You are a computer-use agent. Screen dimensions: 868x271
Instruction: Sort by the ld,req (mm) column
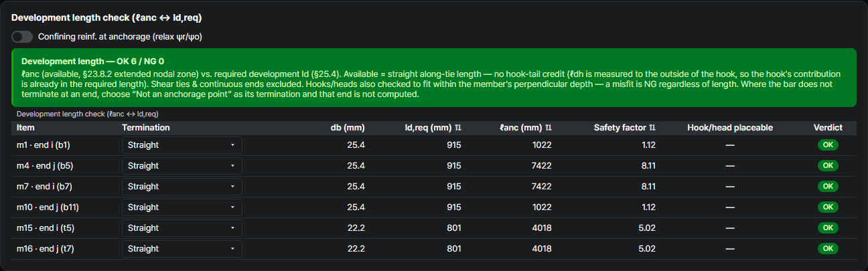click(433, 127)
